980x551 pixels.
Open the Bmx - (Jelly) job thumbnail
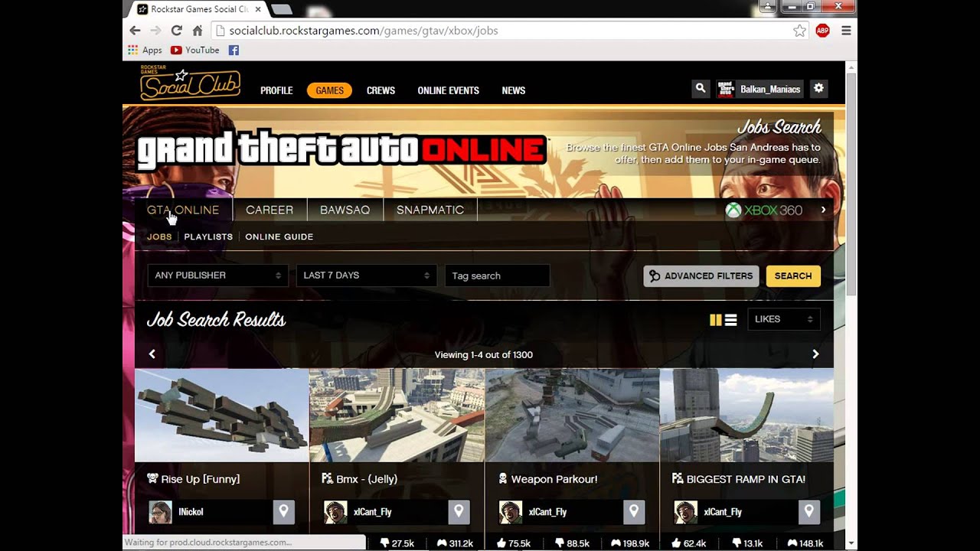point(397,416)
